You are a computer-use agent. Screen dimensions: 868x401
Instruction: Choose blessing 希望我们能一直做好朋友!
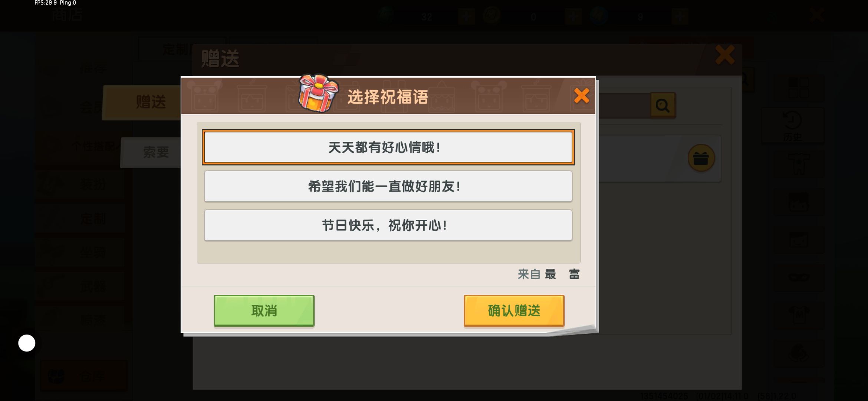click(x=388, y=186)
